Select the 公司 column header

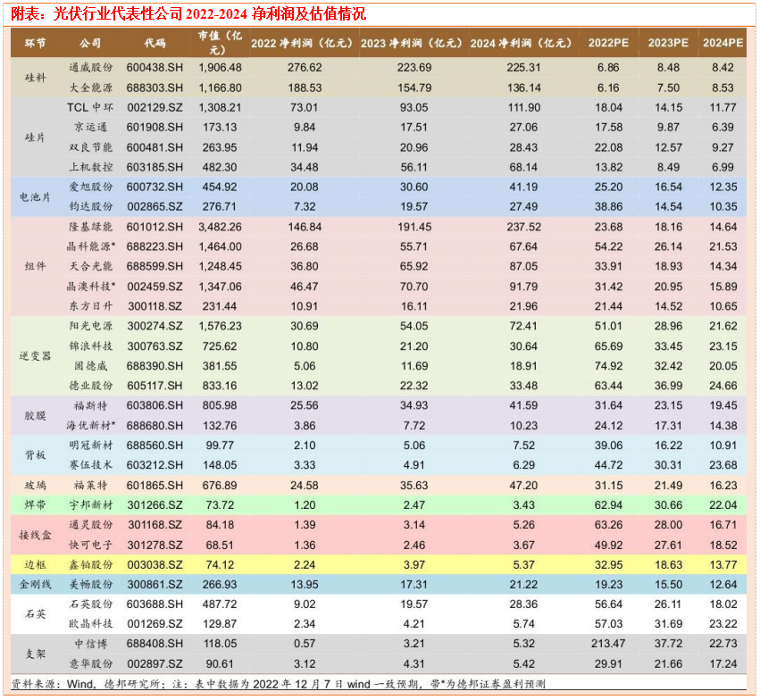(x=90, y=43)
